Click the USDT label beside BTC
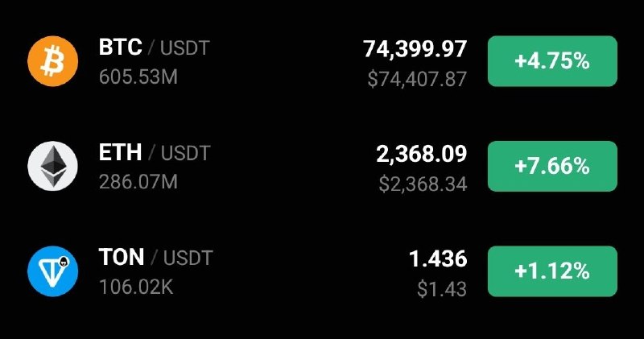Viewport: 644px width, 339px height. [x=185, y=48]
